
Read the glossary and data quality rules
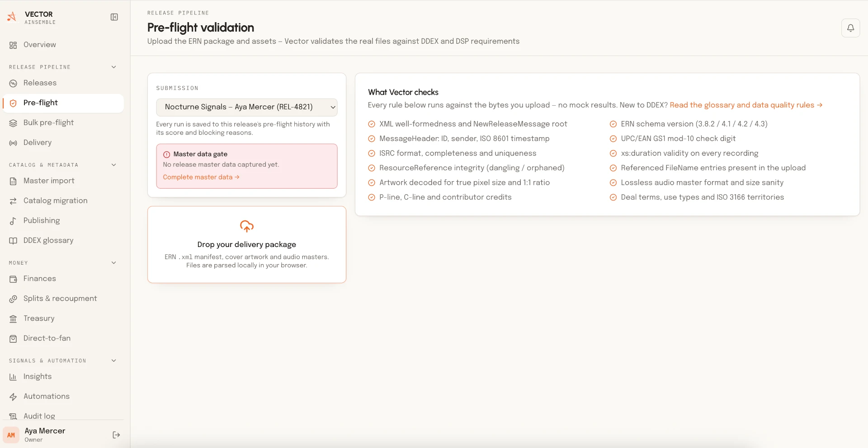[746, 105]
